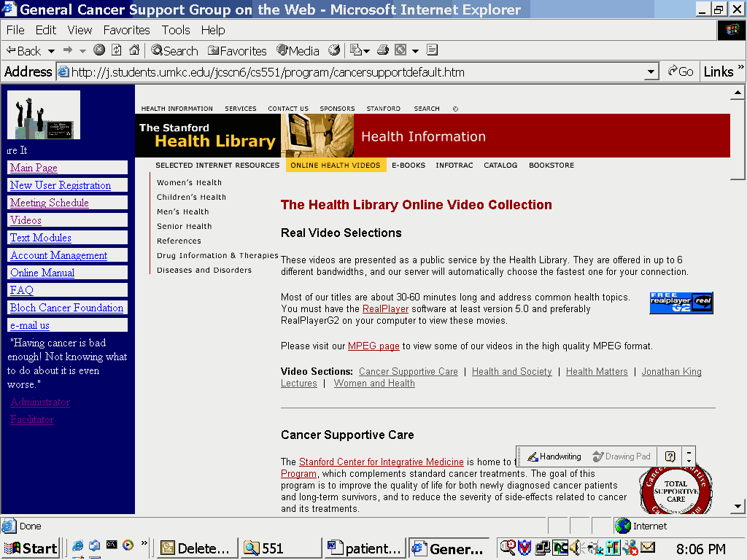Image resolution: width=747 pixels, height=560 pixels.
Task: Click the Go button
Action: 680,72
